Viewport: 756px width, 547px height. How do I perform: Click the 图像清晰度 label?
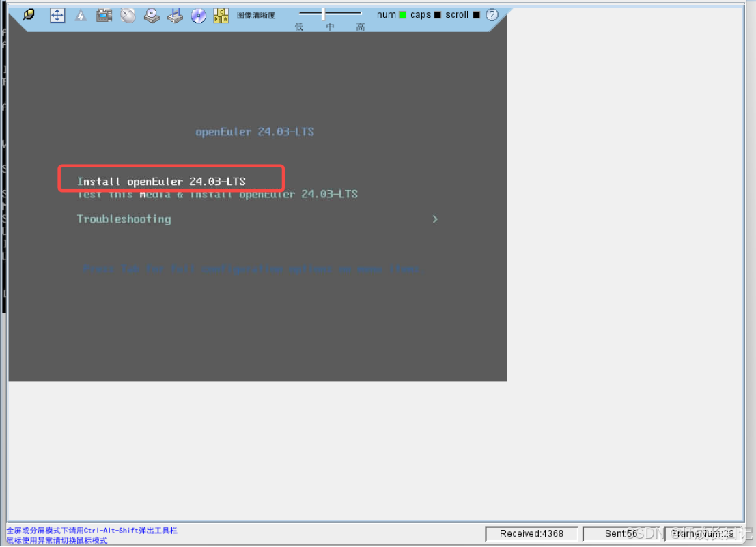pyautogui.click(x=256, y=16)
